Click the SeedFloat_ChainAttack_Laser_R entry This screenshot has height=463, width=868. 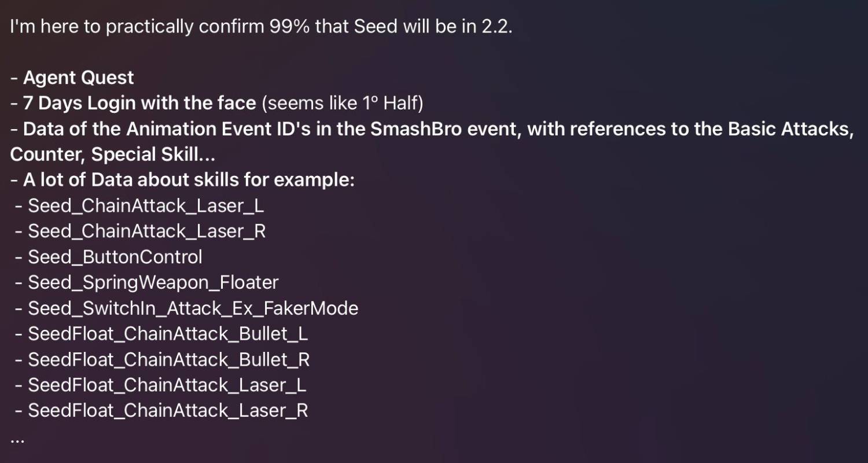(x=168, y=410)
